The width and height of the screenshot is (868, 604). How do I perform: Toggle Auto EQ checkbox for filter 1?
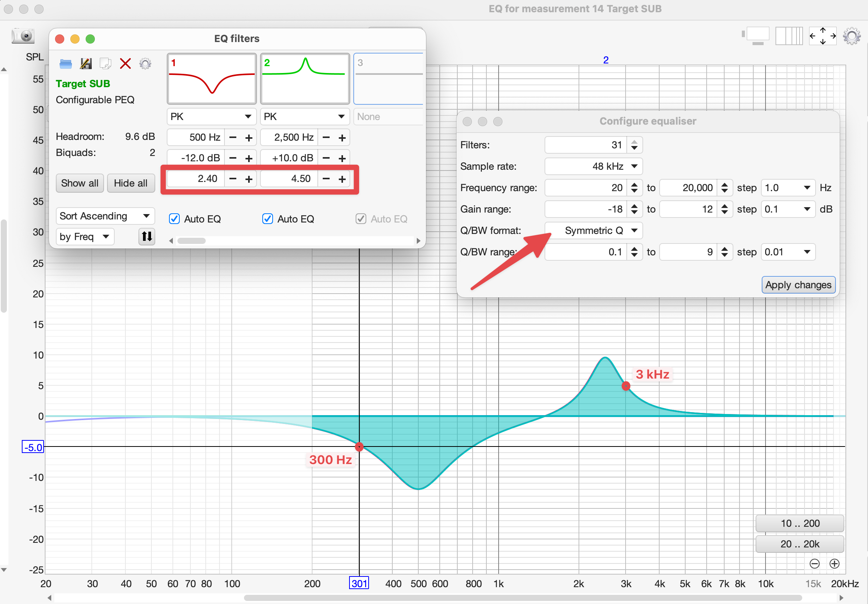click(x=174, y=219)
